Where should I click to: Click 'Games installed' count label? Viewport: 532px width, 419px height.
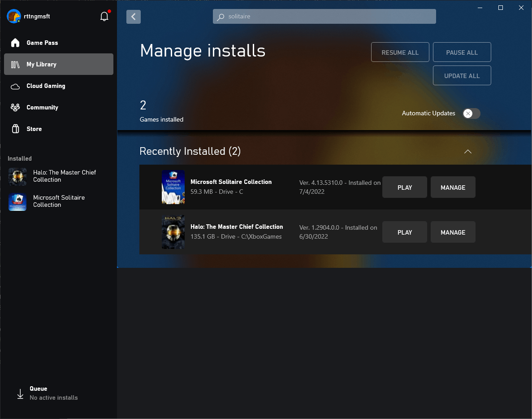tap(161, 119)
